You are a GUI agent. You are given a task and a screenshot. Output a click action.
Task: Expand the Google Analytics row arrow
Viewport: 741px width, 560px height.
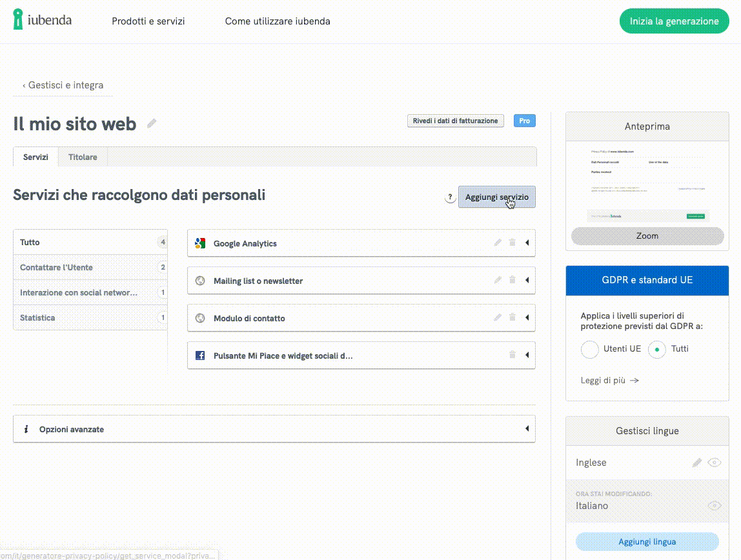[527, 243]
